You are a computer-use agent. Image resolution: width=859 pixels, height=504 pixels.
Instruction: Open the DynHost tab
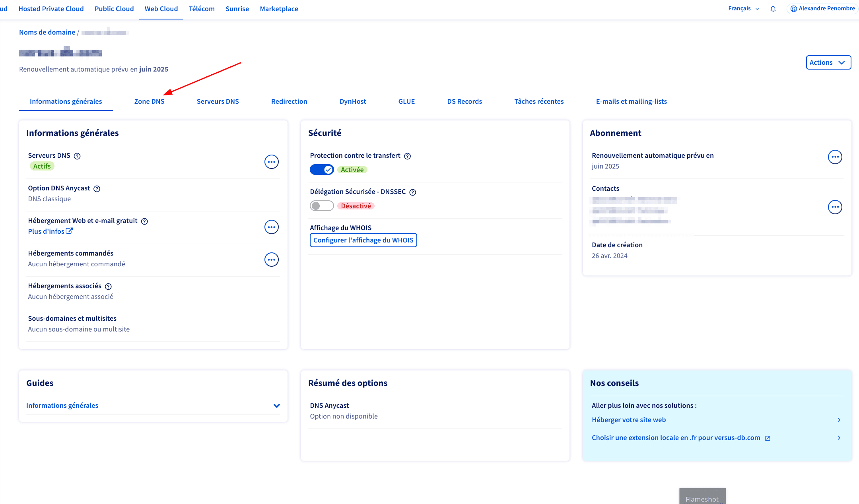pos(353,101)
